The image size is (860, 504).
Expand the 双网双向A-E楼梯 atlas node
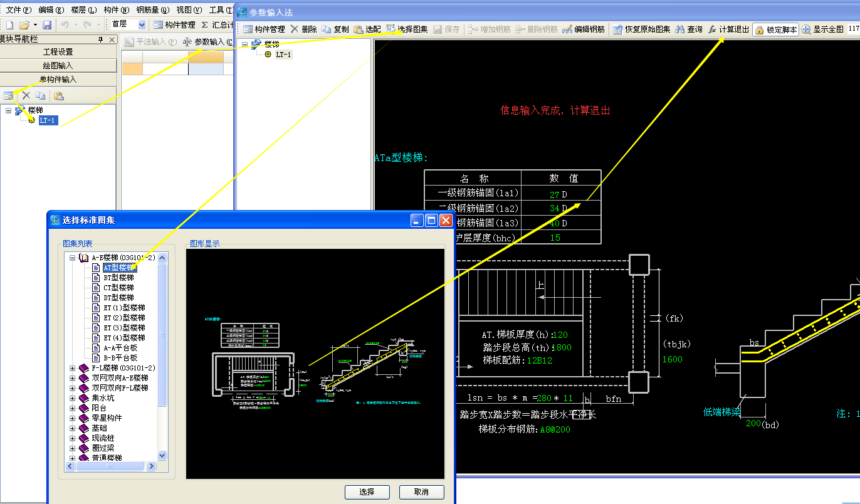point(73,378)
